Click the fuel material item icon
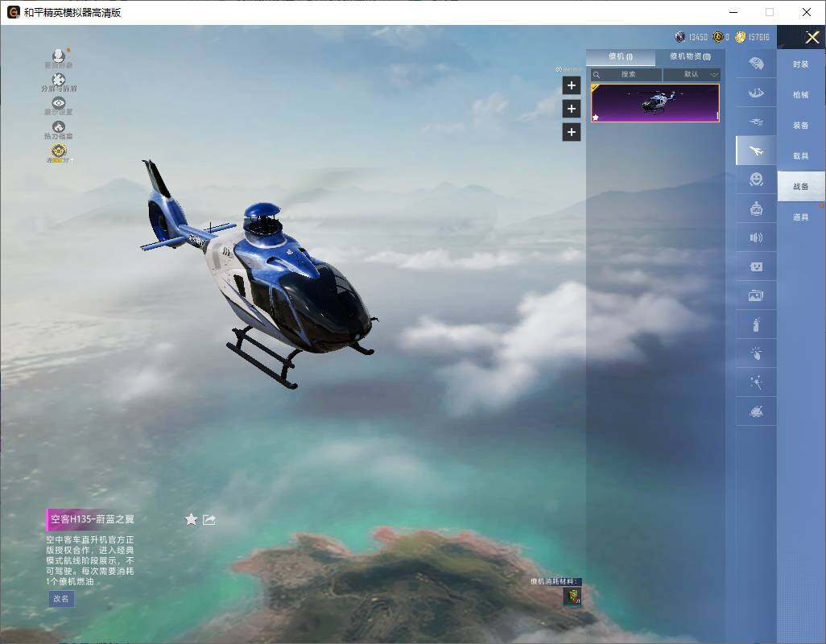The image size is (826, 644). pyautogui.click(x=572, y=596)
